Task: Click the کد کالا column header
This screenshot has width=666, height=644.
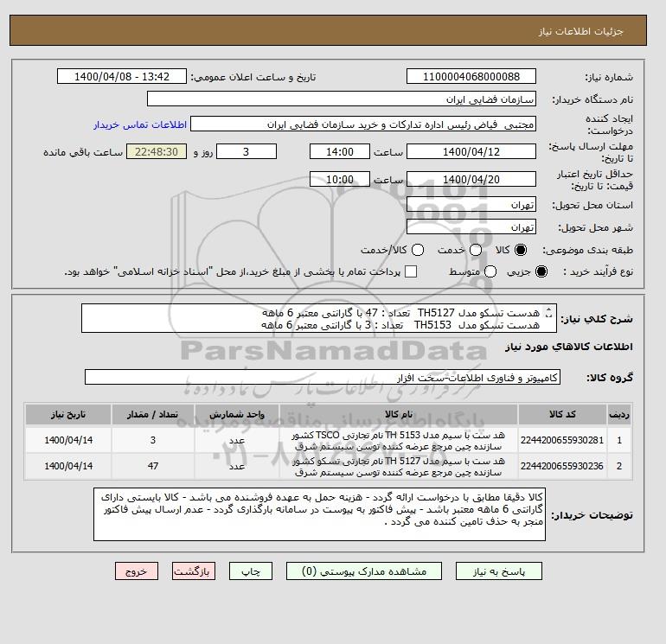Action: point(562,414)
